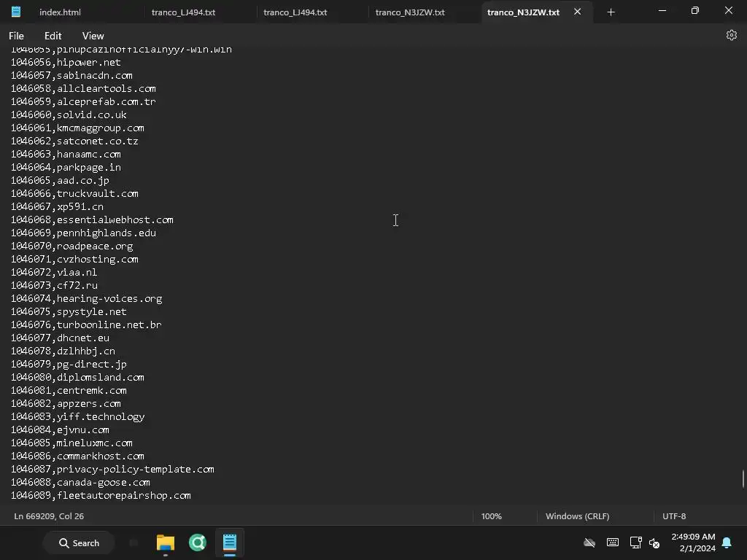
Task: Click line 1046078,dzlhhbj.cn
Action: point(63,351)
